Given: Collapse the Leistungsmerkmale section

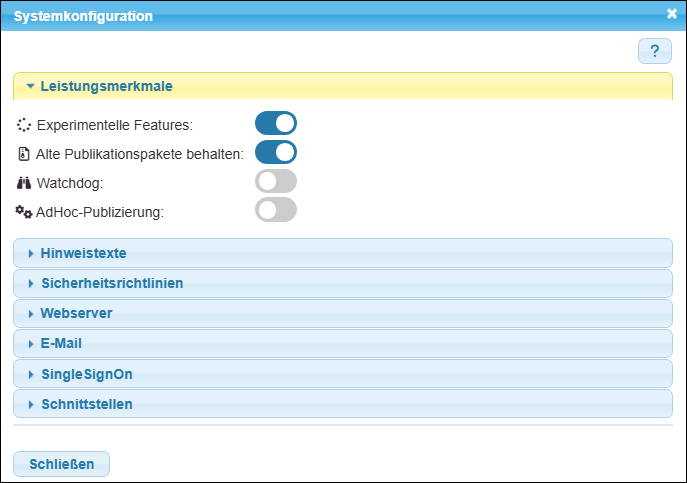Looking at the screenshot, I should click(x=343, y=86).
